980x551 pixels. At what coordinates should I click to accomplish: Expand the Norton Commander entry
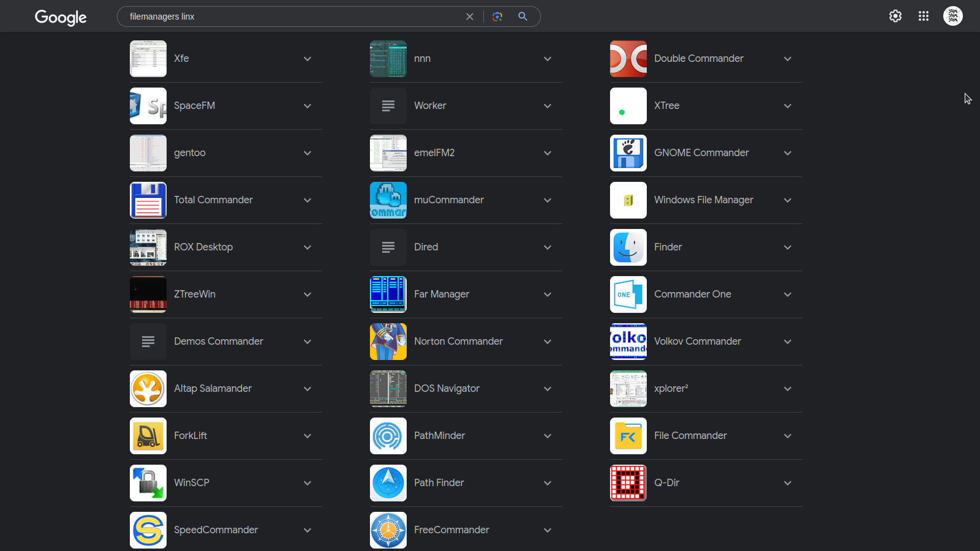(548, 342)
